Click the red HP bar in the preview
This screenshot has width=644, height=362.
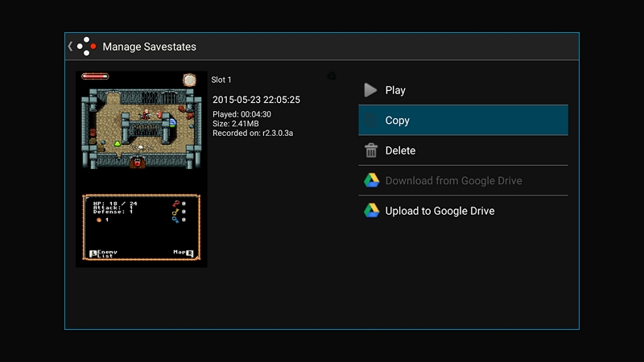(95, 76)
